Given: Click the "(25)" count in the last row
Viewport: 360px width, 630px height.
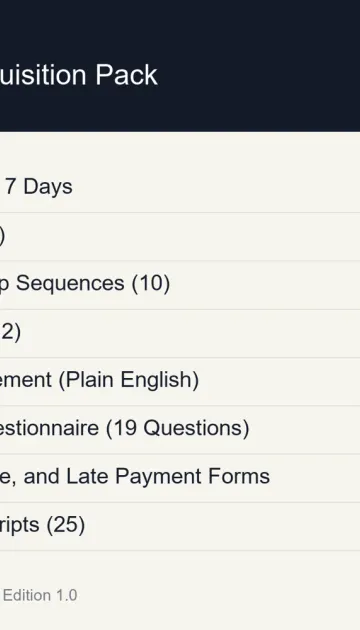Looking at the screenshot, I should coord(66,525).
